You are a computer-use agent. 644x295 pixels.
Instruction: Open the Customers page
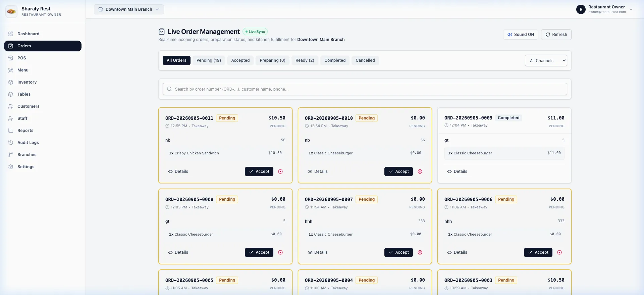pos(43,106)
